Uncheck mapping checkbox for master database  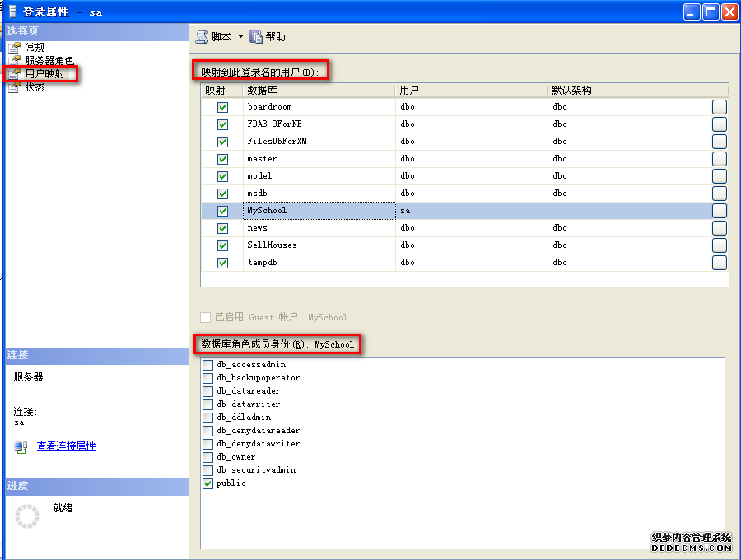[222, 159]
